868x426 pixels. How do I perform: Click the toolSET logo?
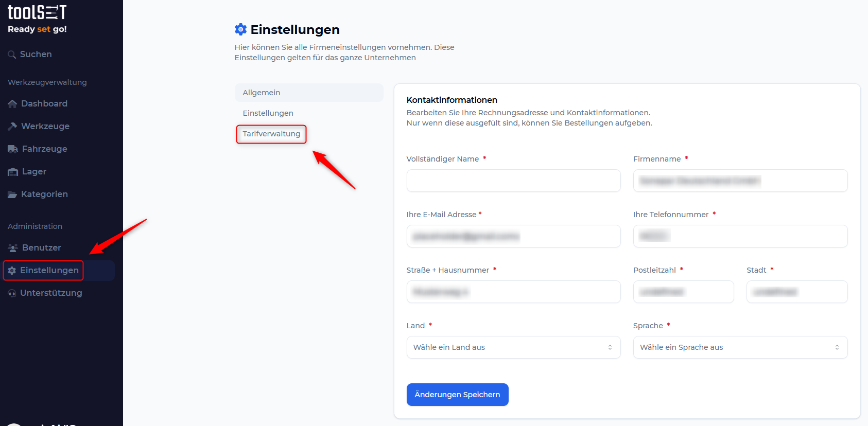[37, 13]
